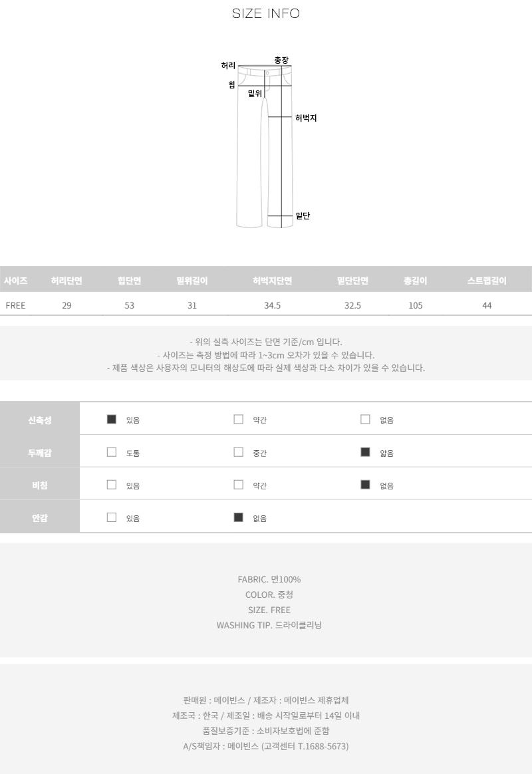This screenshot has width=532, height=774.
Task: Tick the 약간 checkbox in 비침 row
Action: point(238,485)
